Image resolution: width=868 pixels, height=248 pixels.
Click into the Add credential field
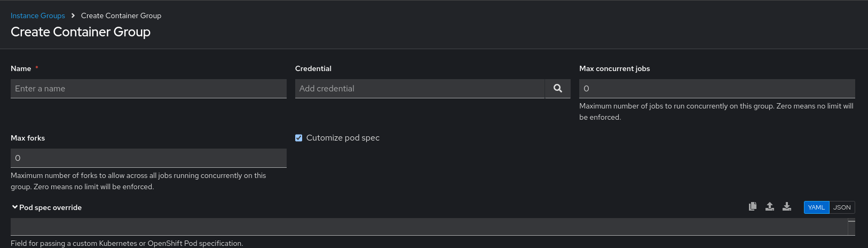[420, 89]
